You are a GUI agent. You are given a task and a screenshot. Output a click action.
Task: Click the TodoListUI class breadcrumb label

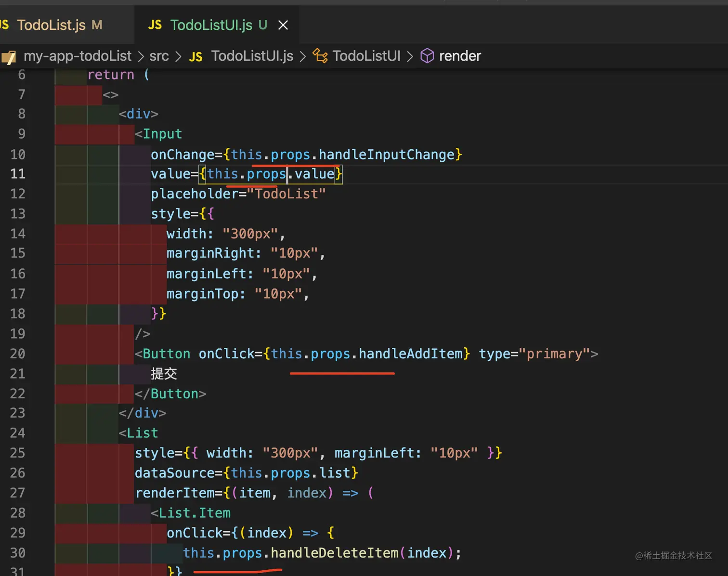(366, 56)
